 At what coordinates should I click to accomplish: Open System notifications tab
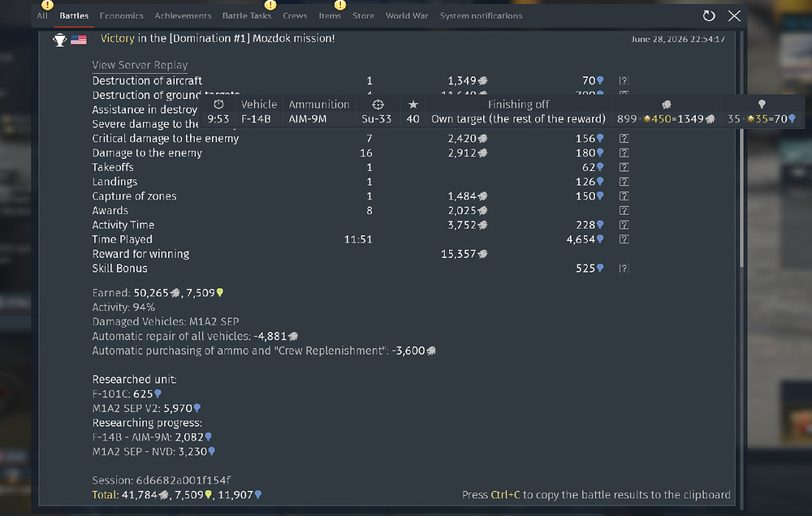[481, 16]
